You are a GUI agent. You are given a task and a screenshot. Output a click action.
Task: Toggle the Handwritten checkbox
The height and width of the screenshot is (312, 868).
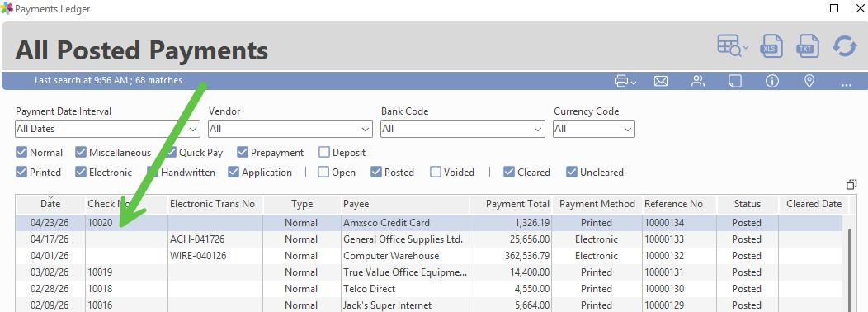tap(153, 173)
